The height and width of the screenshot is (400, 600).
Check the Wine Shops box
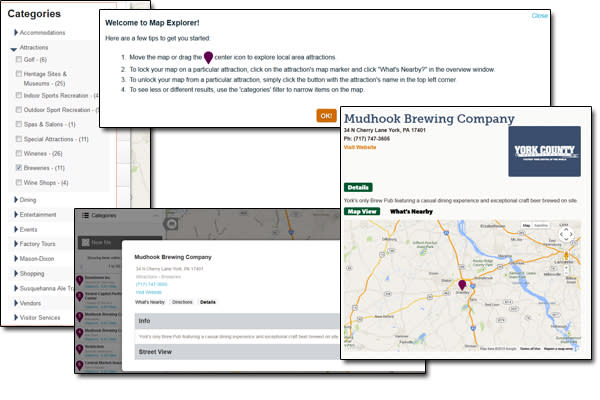click(x=19, y=183)
